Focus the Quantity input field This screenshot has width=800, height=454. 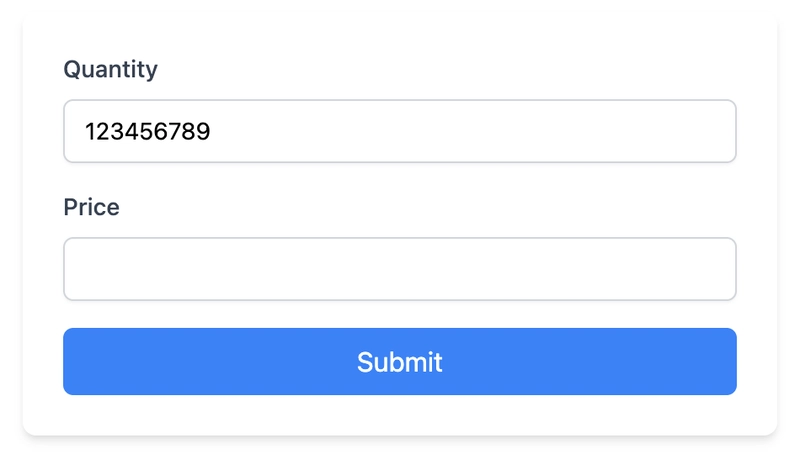coord(400,131)
